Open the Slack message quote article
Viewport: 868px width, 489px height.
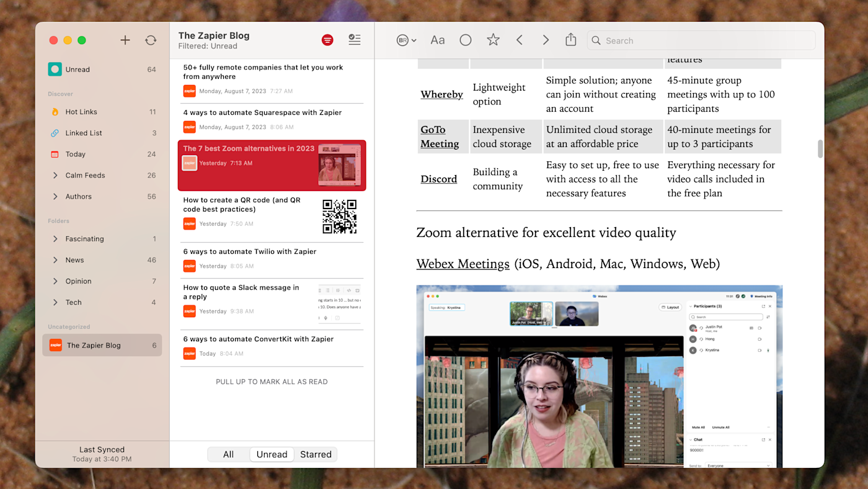272,303
